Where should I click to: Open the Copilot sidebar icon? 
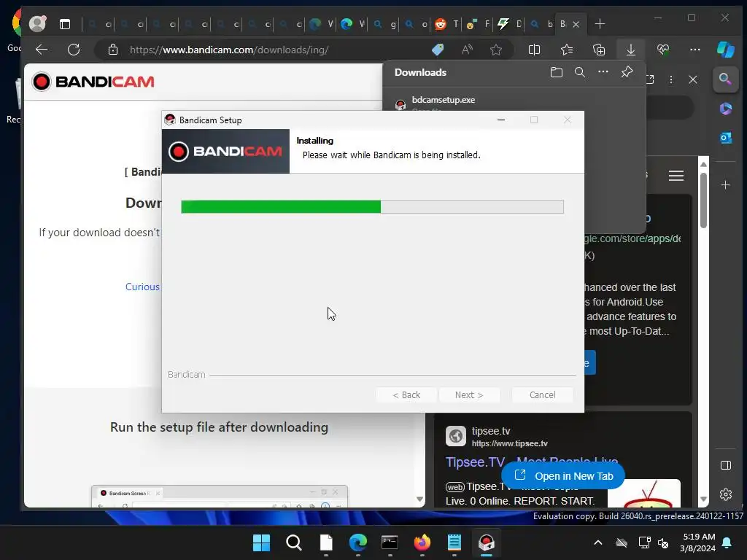point(726,50)
